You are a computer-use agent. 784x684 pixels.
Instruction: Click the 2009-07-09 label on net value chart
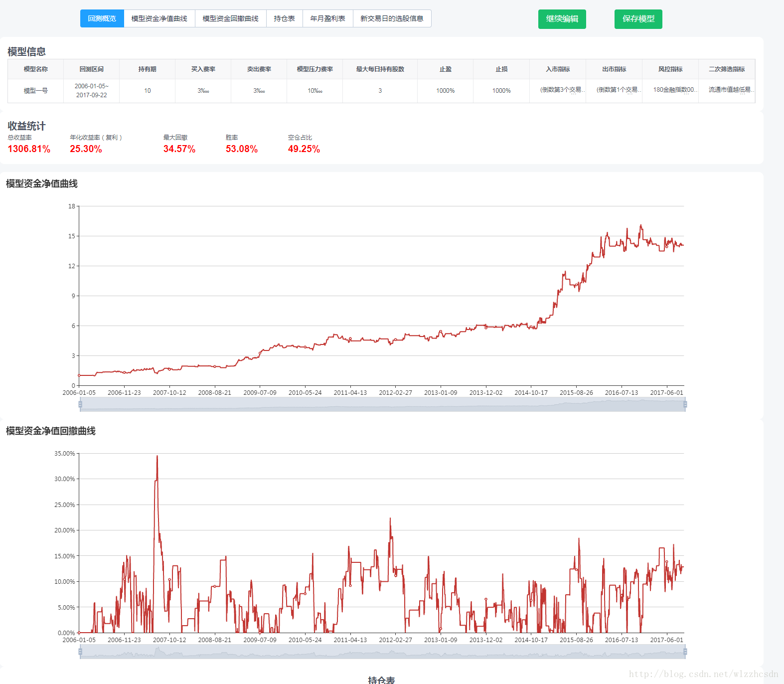coord(260,393)
